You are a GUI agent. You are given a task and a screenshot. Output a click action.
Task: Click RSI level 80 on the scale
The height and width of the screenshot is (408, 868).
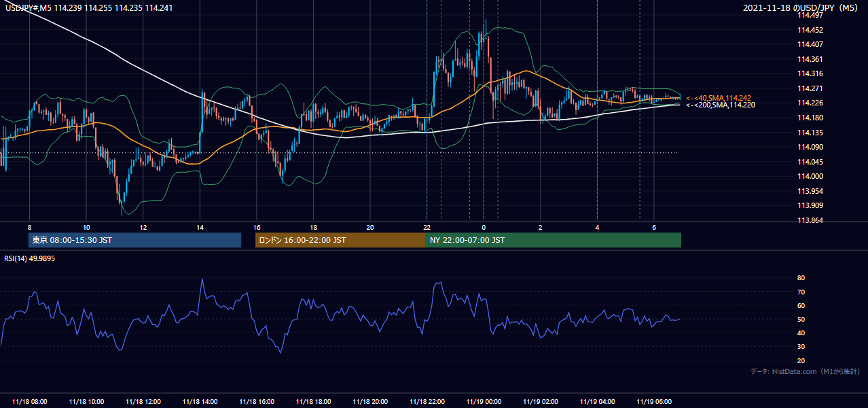coord(801,278)
